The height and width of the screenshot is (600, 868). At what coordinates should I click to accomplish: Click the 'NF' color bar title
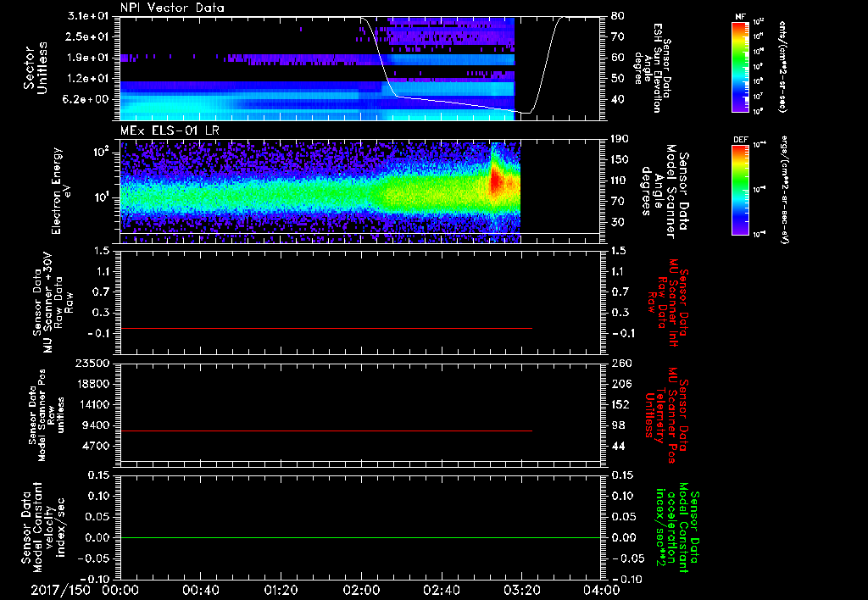click(740, 17)
